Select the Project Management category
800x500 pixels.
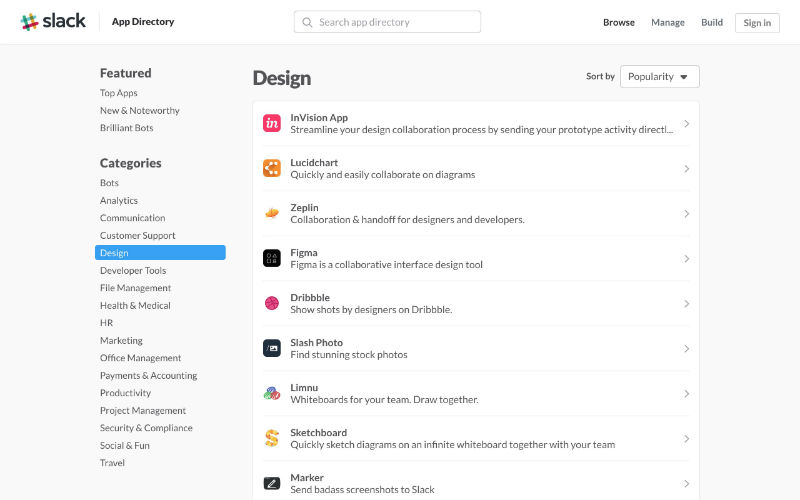[x=143, y=410]
